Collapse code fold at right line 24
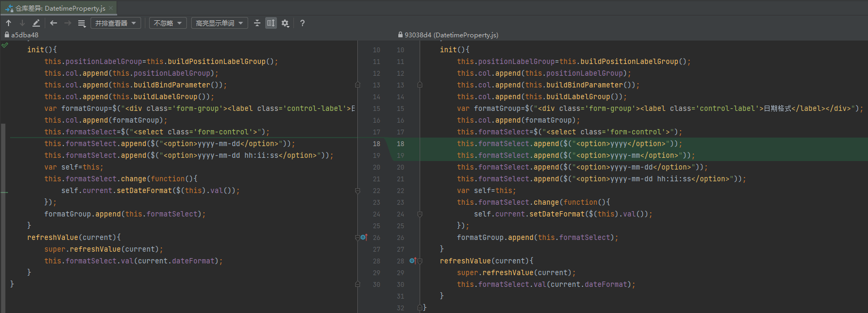The height and width of the screenshot is (313, 868). click(420, 214)
